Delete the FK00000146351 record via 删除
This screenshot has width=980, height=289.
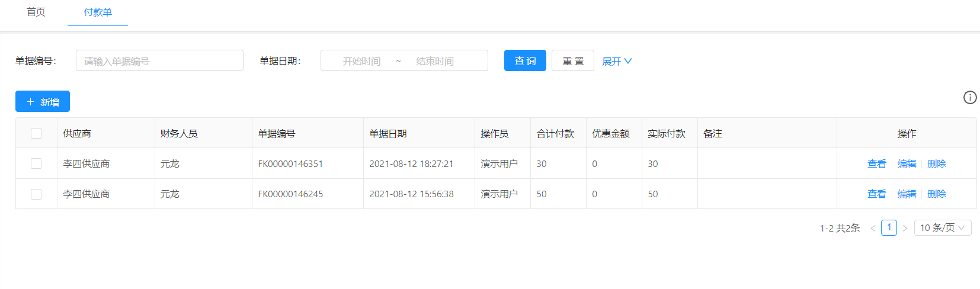(936, 164)
